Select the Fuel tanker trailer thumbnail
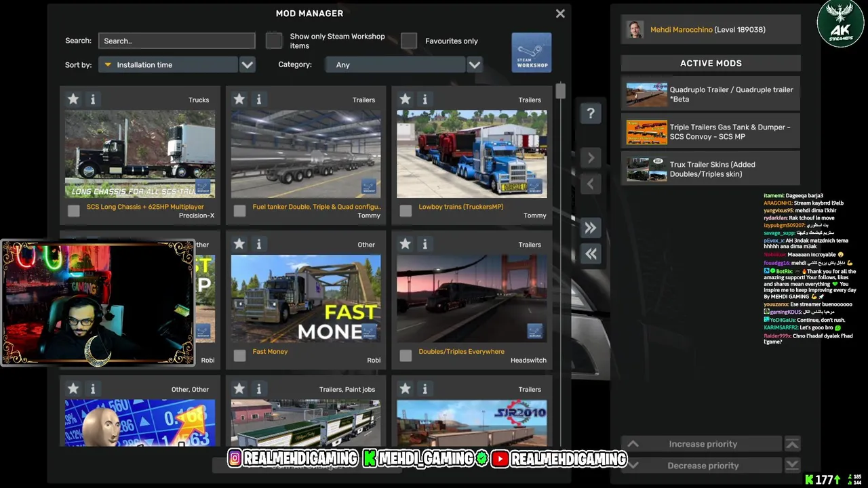 point(306,154)
